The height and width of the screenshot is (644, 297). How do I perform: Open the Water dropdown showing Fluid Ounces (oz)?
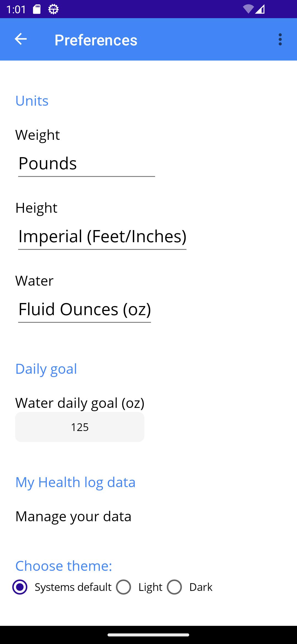[x=84, y=309]
